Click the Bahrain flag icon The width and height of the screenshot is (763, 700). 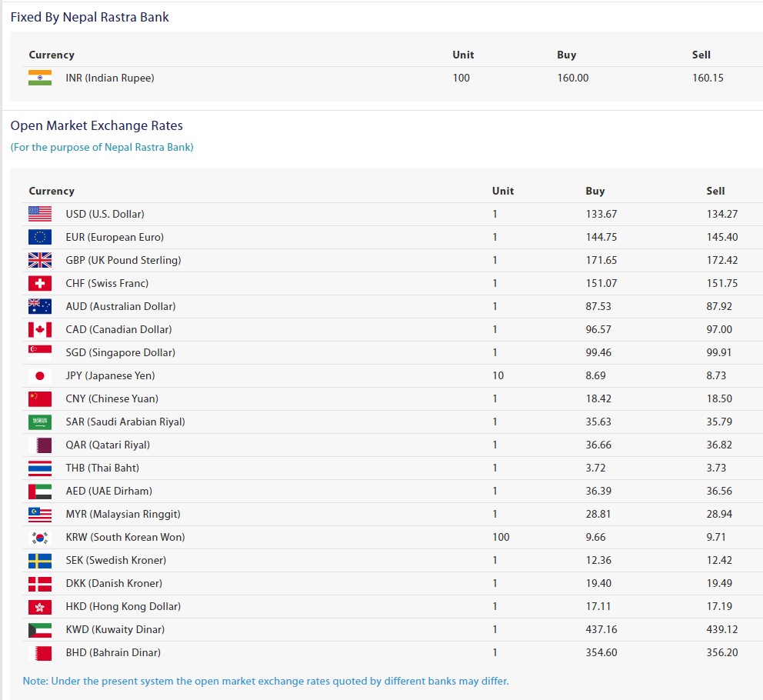tap(40, 652)
